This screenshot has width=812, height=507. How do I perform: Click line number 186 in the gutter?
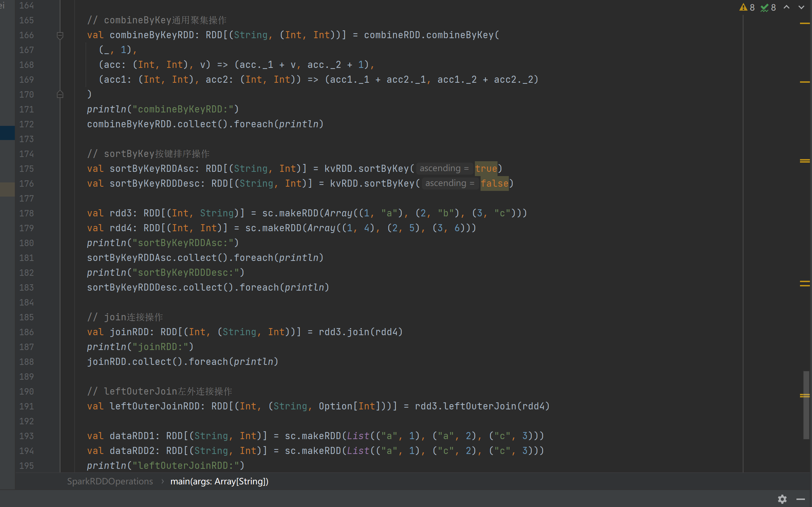pos(27,332)
